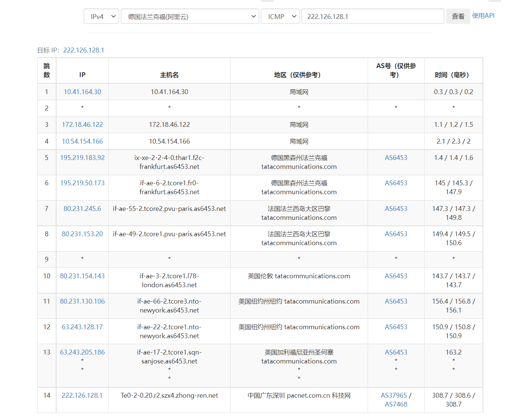Viewport: 532px width, 420px height.
Task: Open London hop IP 80.231.154.143
Action: tap(82, 276)
